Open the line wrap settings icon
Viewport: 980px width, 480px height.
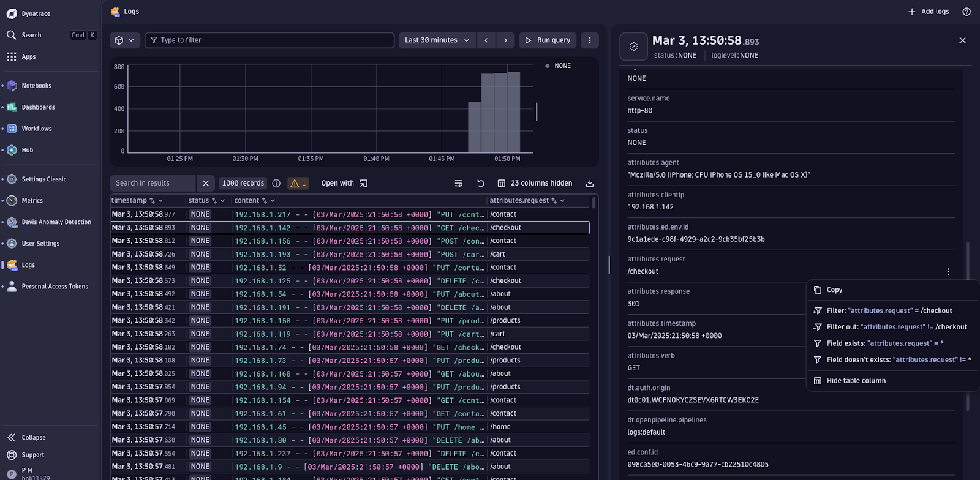tap(458, 183)
